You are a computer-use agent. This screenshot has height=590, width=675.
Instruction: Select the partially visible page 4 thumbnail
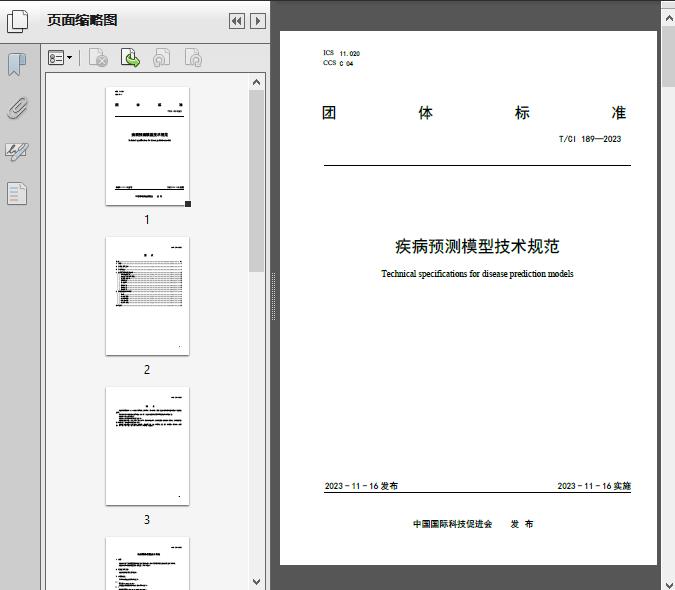pyautogui.click(x=147, y=563)
